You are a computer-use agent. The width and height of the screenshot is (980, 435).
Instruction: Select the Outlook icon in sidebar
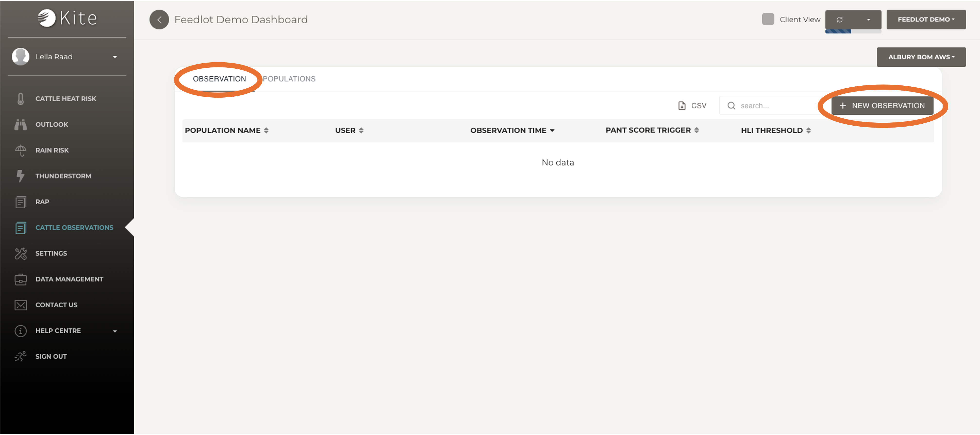21,124
